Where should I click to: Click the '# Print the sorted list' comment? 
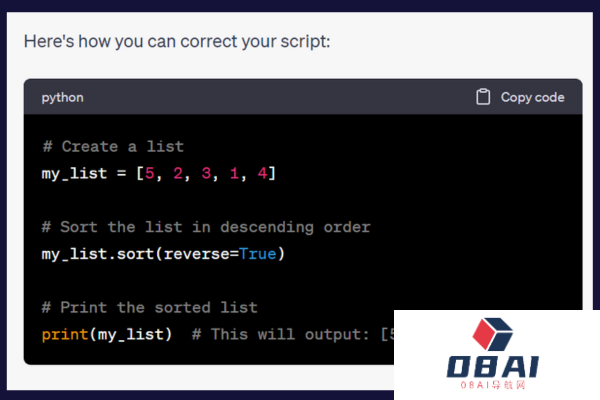pos(149,307)
